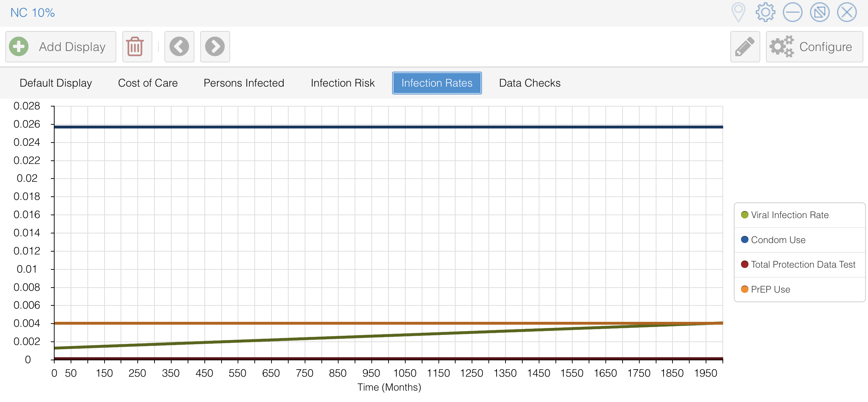Click the 0.026 y-axis value
The image size is (868, 402).
[x=27, y=124]
